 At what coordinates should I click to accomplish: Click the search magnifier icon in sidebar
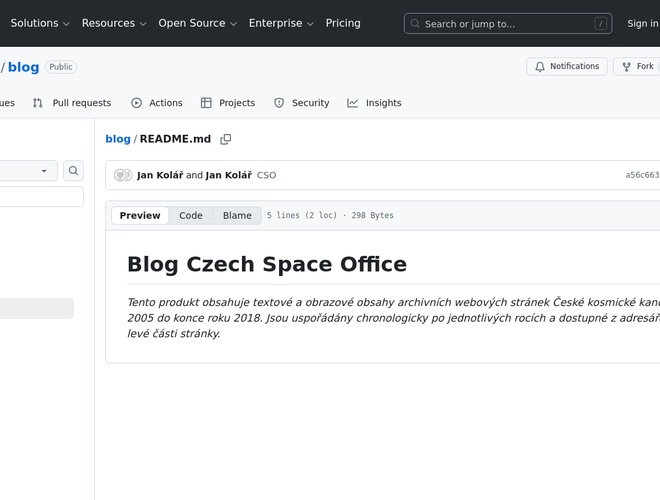(73, 171)
